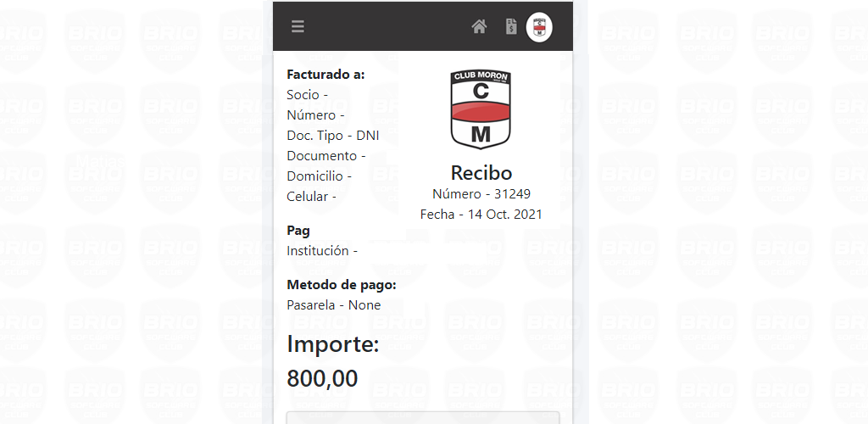
Task: Go to home via the house icon
Action: 480,26
